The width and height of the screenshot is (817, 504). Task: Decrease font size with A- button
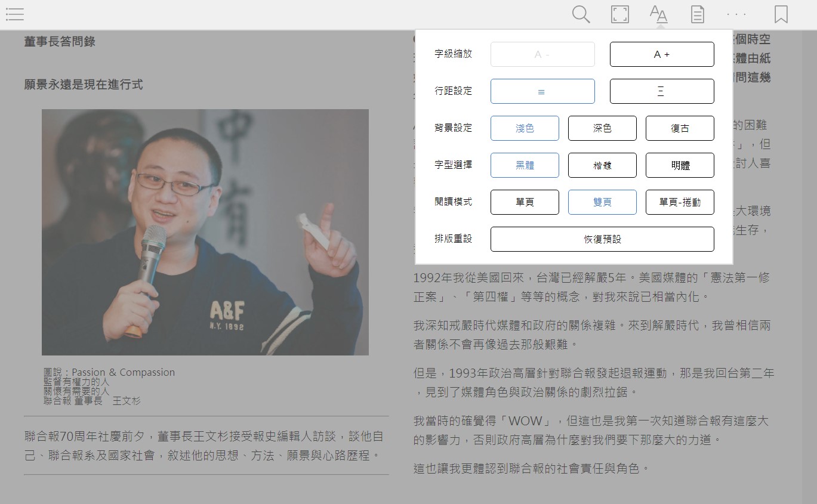[542, 54]
